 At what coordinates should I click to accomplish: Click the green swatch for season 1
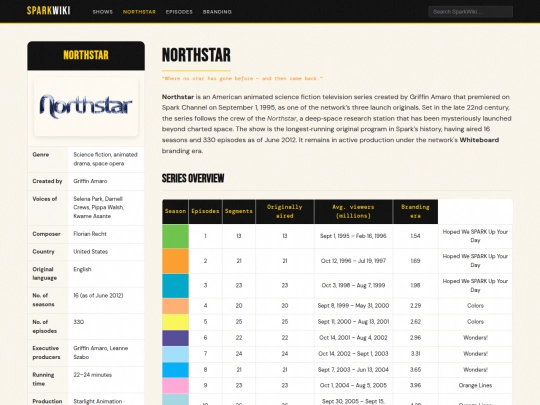pyautogui.click(x=175, y=236)
